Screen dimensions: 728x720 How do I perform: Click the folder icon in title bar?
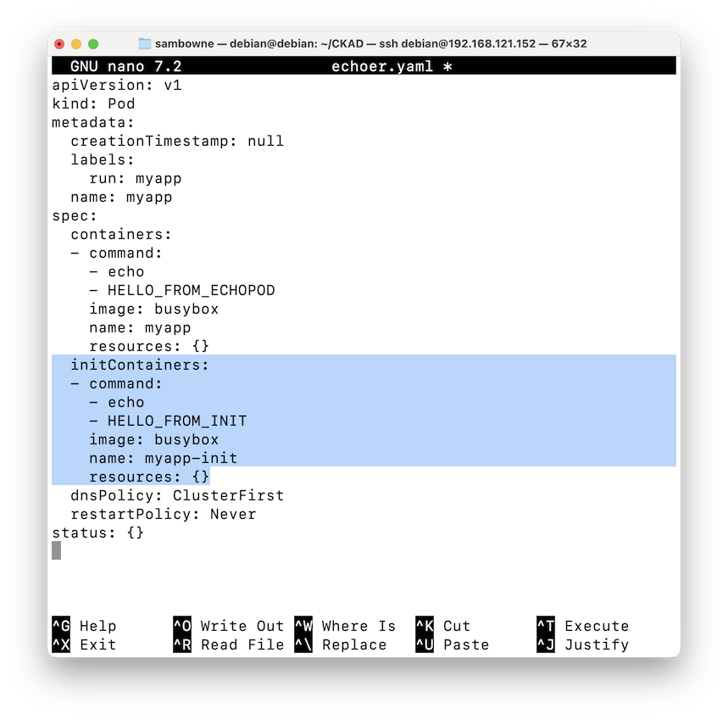pyautogui.click(x=145, y=43)
